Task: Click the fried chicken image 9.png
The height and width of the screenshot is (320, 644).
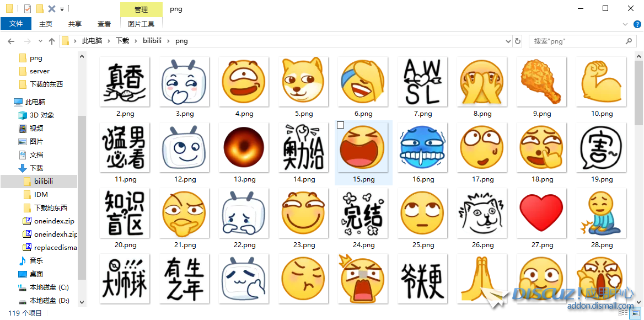Action: point(541,82)
